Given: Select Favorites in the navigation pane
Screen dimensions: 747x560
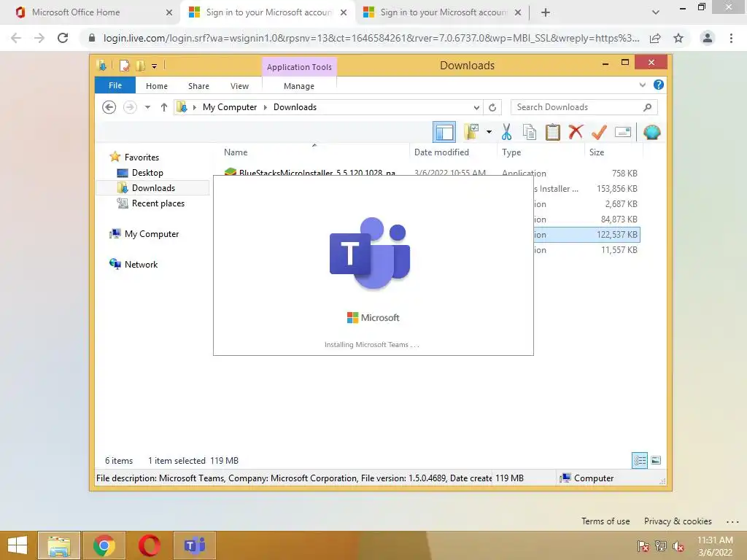Looking at the screenshot, I should pyautogui.click(x=142, y=157).
